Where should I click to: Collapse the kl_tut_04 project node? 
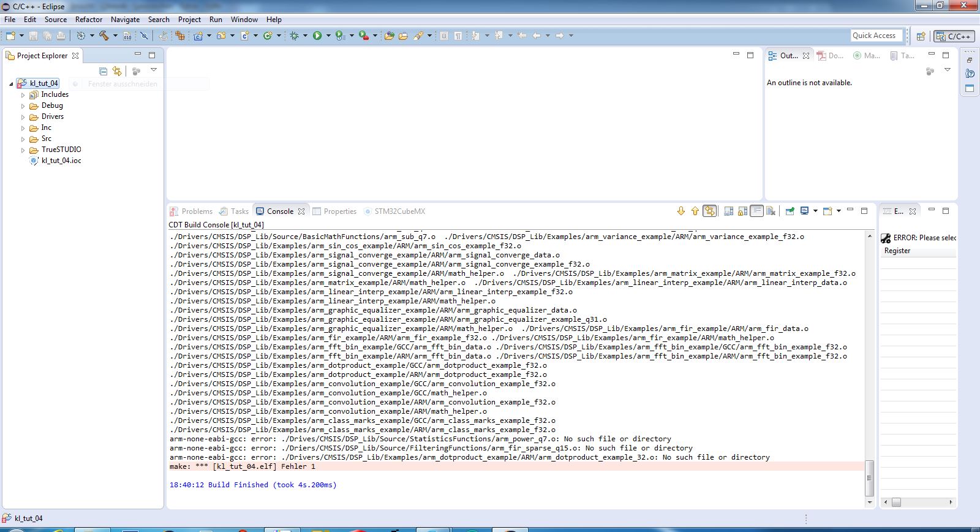click(x=11, y=84)
